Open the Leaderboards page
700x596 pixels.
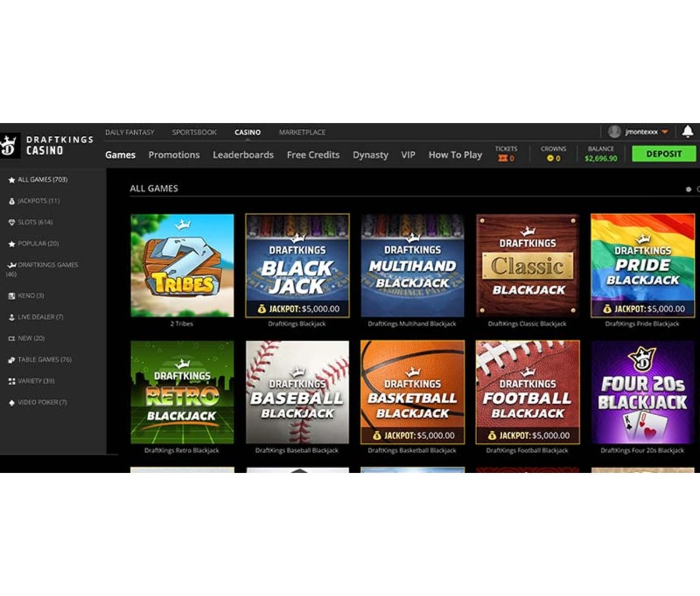tap(243, 155)
